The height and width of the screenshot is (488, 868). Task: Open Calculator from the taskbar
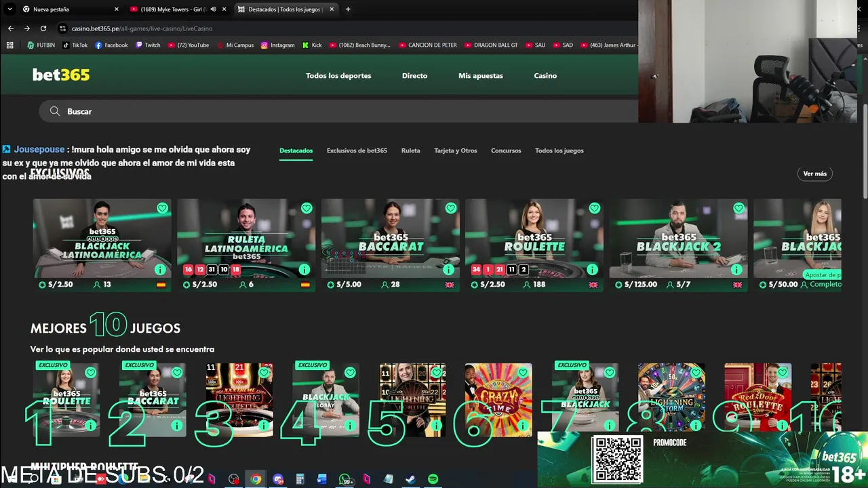coord(300,479)
